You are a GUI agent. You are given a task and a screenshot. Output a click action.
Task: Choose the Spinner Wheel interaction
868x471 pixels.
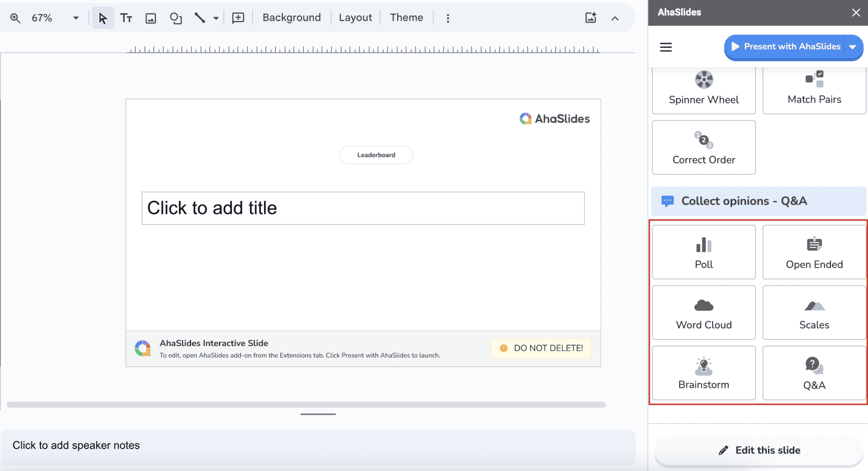pyautogui.click(x=703, y=89)
